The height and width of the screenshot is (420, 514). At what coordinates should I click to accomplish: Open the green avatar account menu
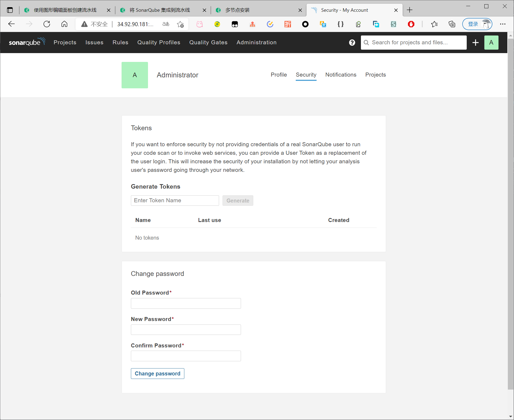coord(491,42)
